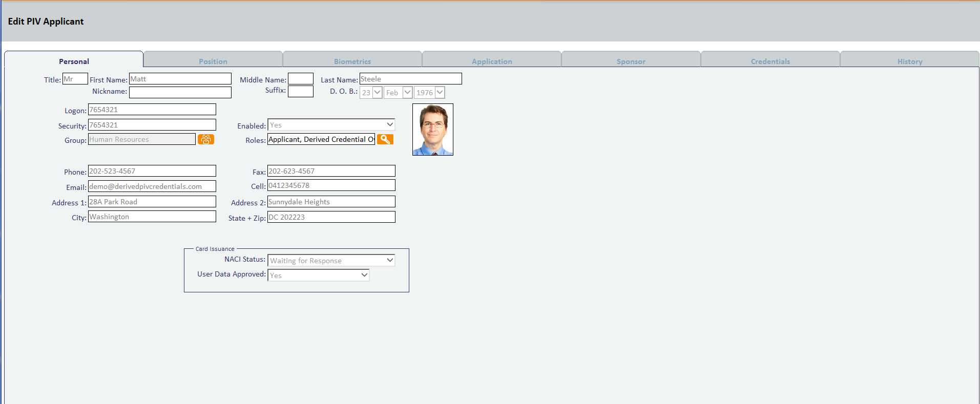Open the birth day dropdown
This screenshot has width=980, height=404.
click(371, 93)
